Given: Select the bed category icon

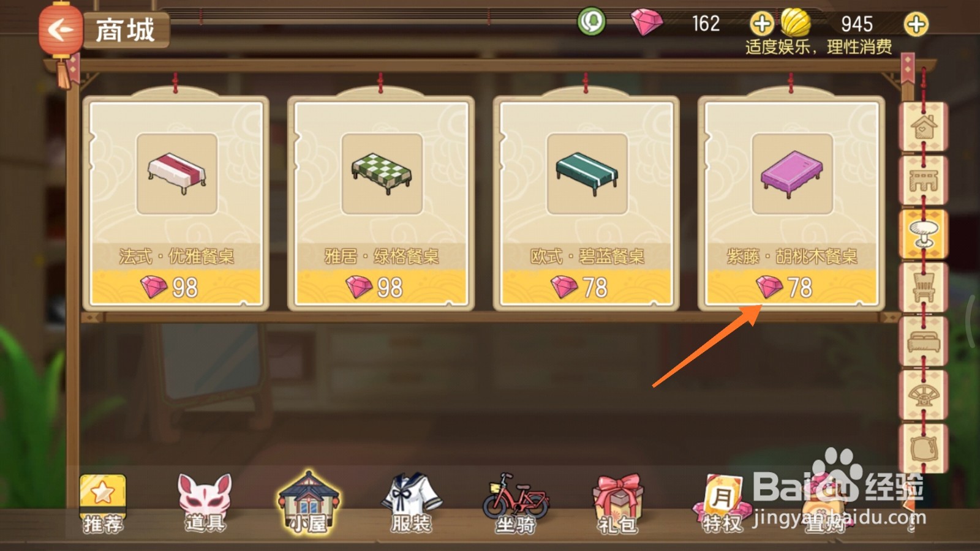Looking at the screenshot, I should click(x=923, y=341).
